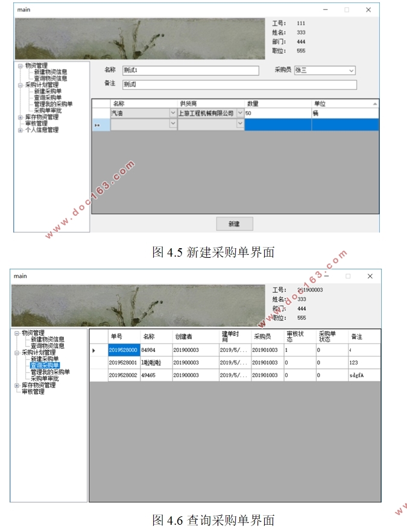Click the 单位 column header
Image resolution: width=407 pixels, height=532 pixels.
[x=345, y=104]
